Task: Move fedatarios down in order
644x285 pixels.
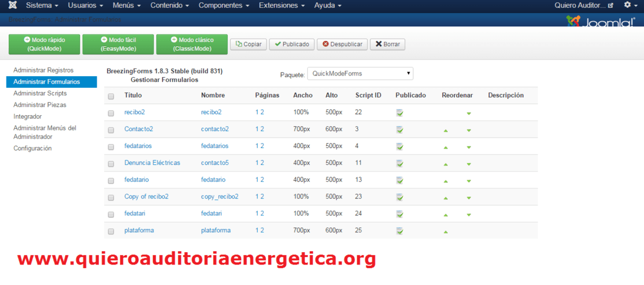Action: [468, 147]
